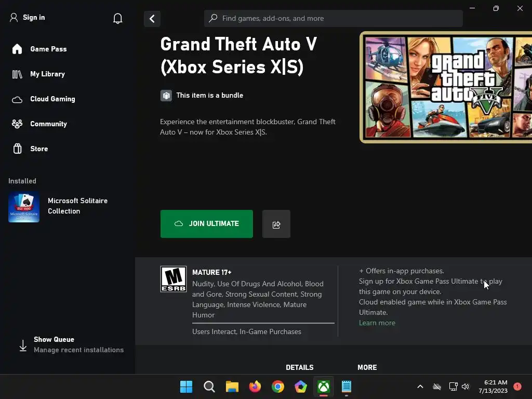Click the Store shopping bag icon

[x=17, y=149]
